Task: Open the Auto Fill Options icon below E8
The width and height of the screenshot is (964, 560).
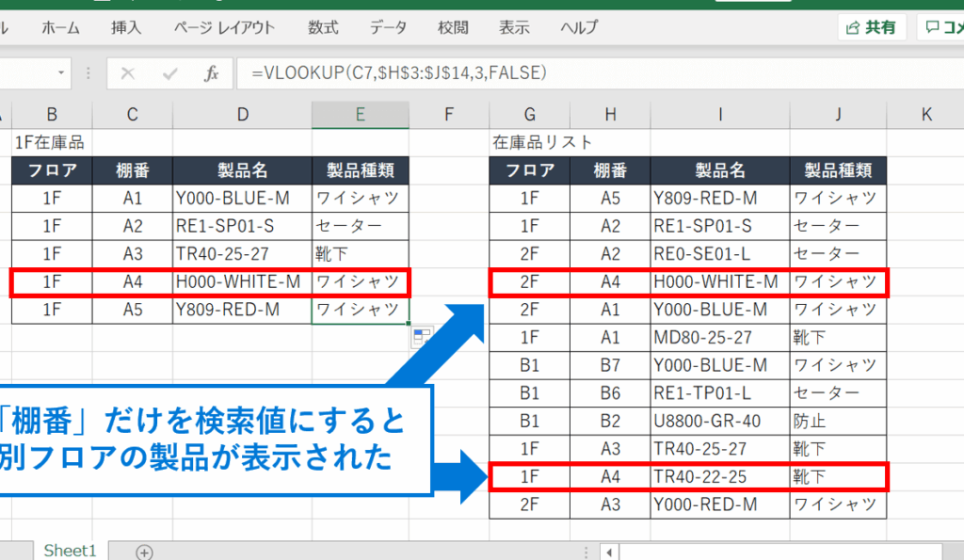Action: tap(421, 339)
